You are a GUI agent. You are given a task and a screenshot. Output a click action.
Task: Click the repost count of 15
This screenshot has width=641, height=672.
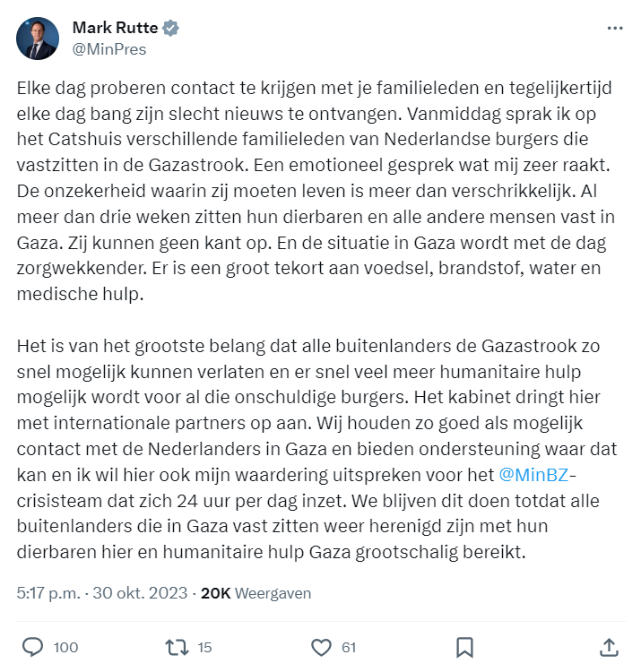(204, 648)
